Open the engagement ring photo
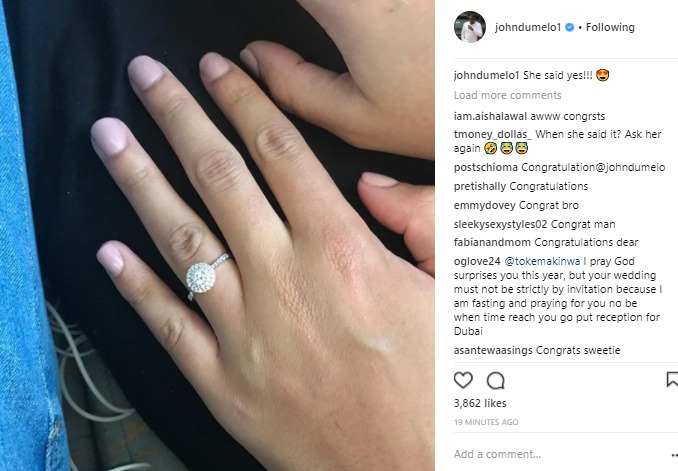Image resolution: width=678 pixels, height=471 pixels. (x=217, y=235)
